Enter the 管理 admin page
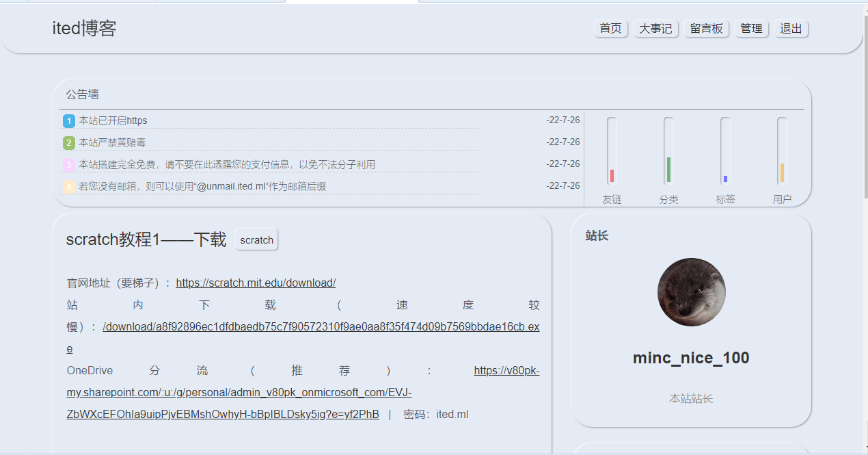The image size is (868, 455). click(751, 29)
